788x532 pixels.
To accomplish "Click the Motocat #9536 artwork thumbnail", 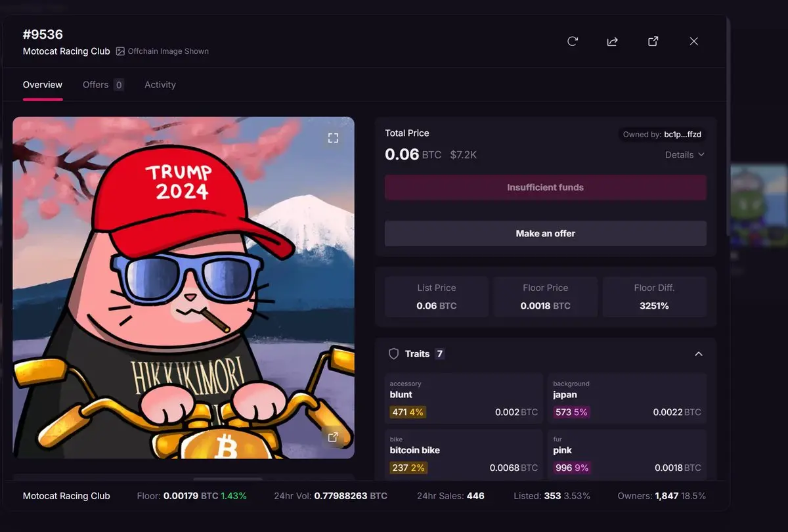I will coord(183,288).
